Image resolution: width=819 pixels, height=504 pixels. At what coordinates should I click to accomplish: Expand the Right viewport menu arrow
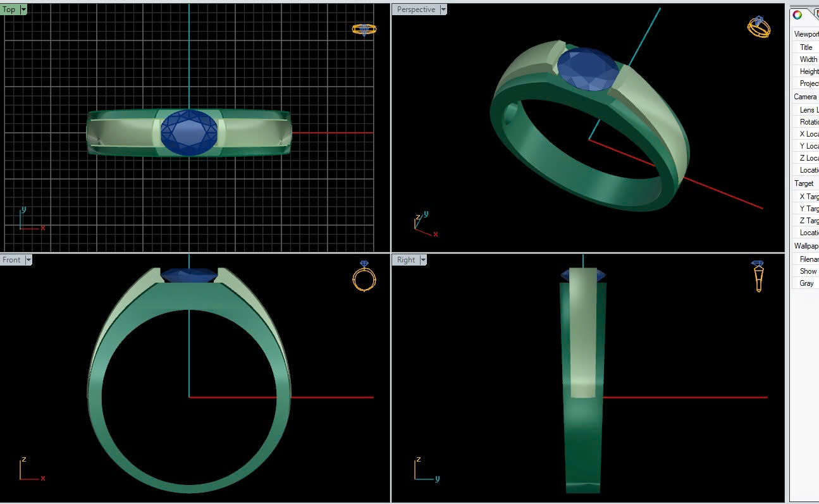(423, 260)
